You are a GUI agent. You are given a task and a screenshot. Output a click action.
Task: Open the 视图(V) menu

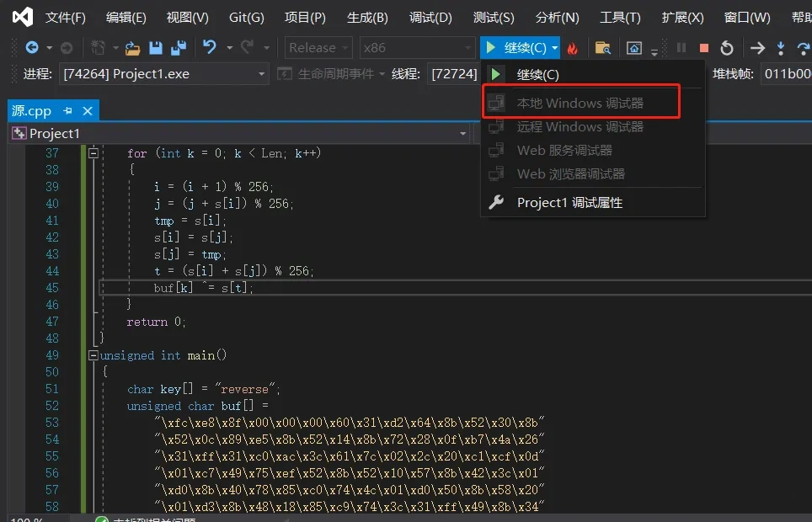[188, 18]
